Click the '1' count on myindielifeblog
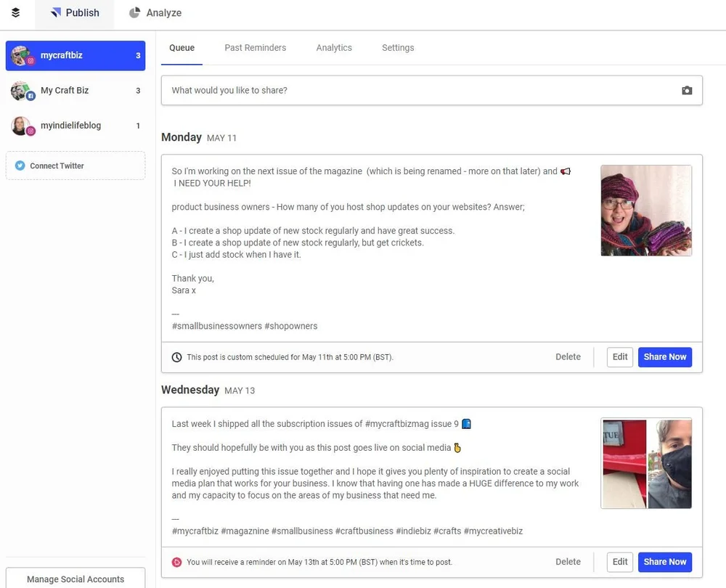Viewport: 726px width, 588px height. (x=138, y=126)
